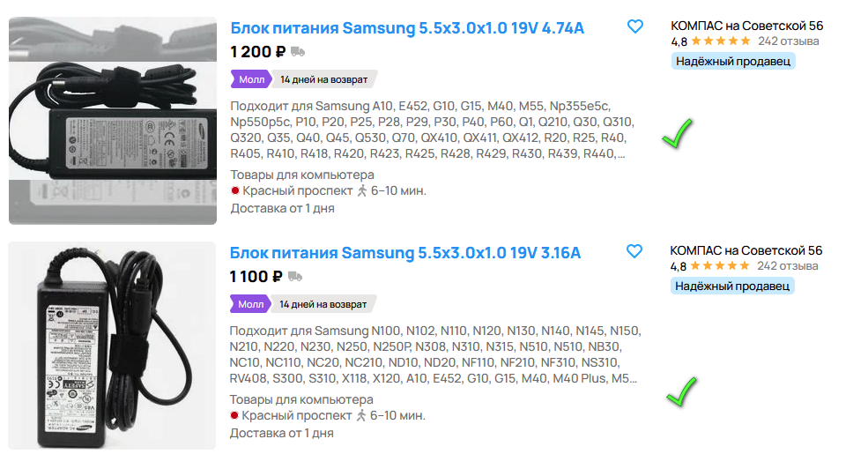Click the green checkmark on the first listing
Image resolution: width=868 pixels, height=454 pixels.
point(678,133)
